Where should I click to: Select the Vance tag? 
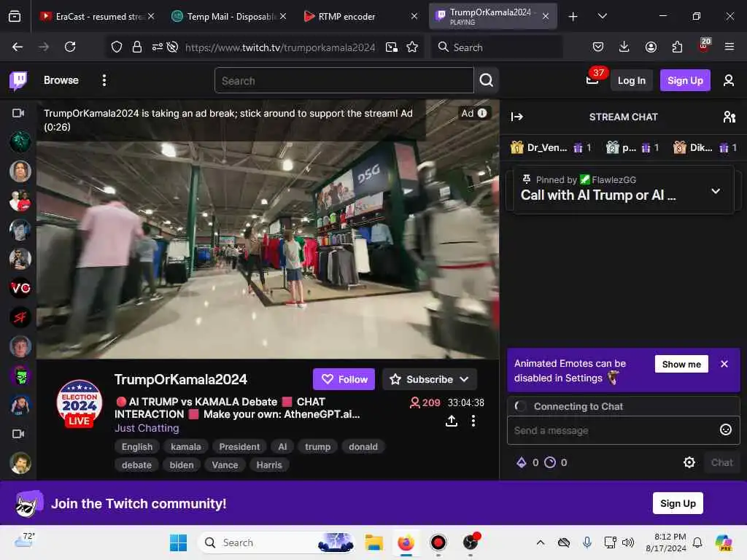click(x=225, y=464)
